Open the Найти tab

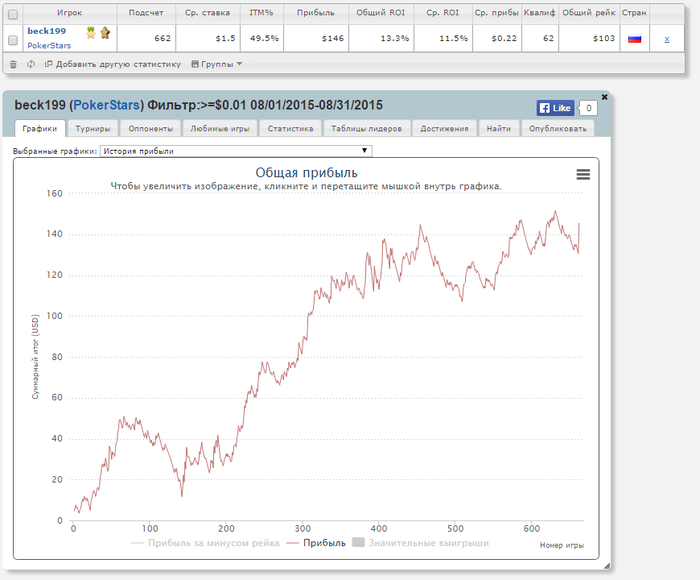499,129
